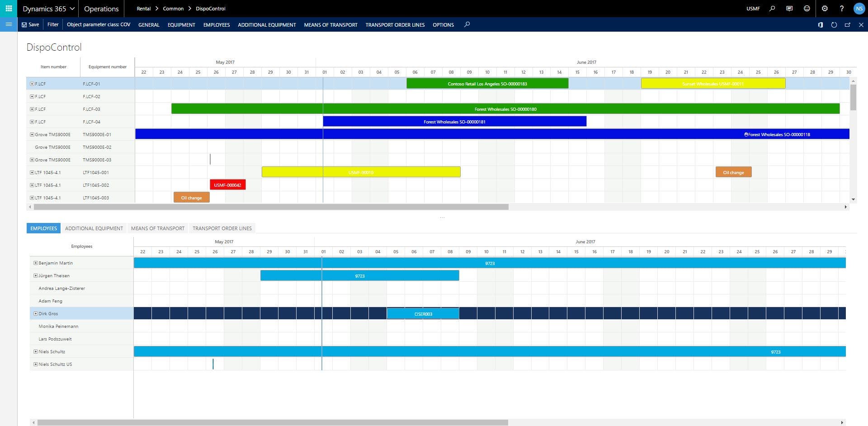Open in Office icon in action bar
Viewport: 868px width, 426px height.
821,25
